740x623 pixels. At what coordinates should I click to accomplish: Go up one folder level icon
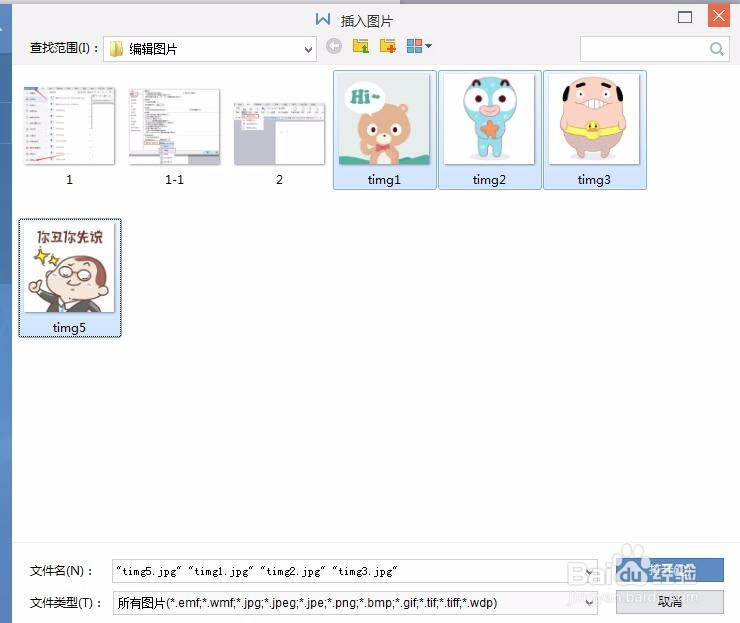[x=361, y=46]
